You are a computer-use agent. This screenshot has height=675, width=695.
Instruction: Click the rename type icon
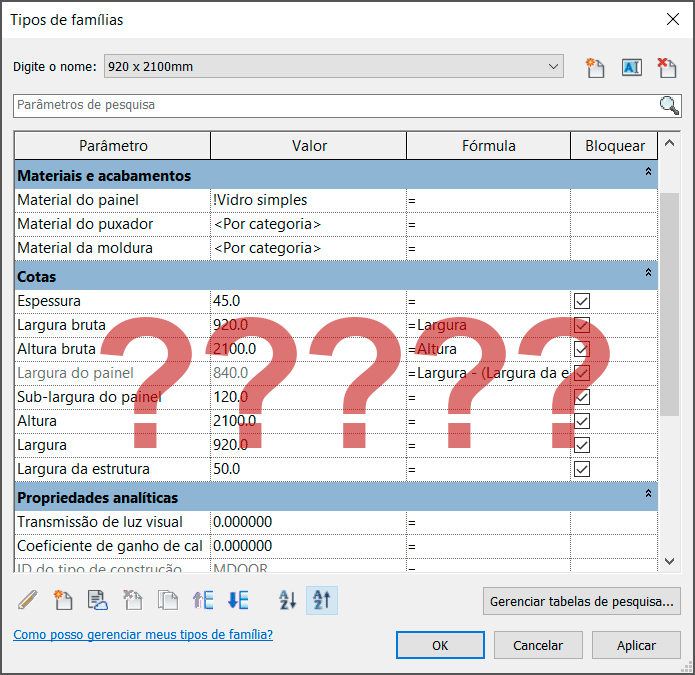(631, 67)
